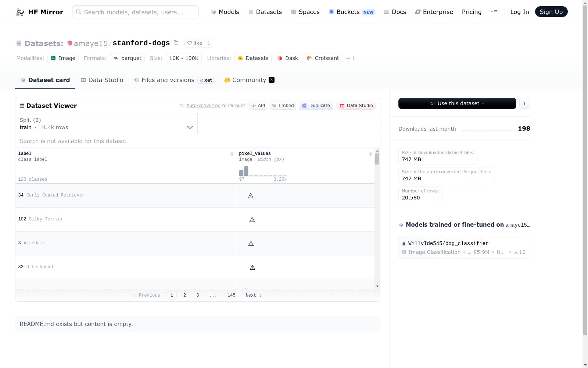Open the like count showing 1
Image resolution: width=588 pixels, height=368 pixels.
coord(209,43)
